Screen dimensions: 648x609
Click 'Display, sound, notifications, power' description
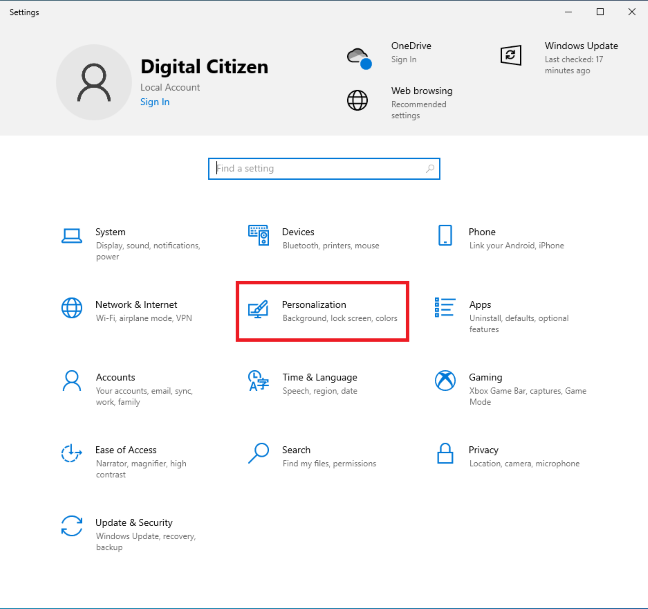tap(148, 251)
